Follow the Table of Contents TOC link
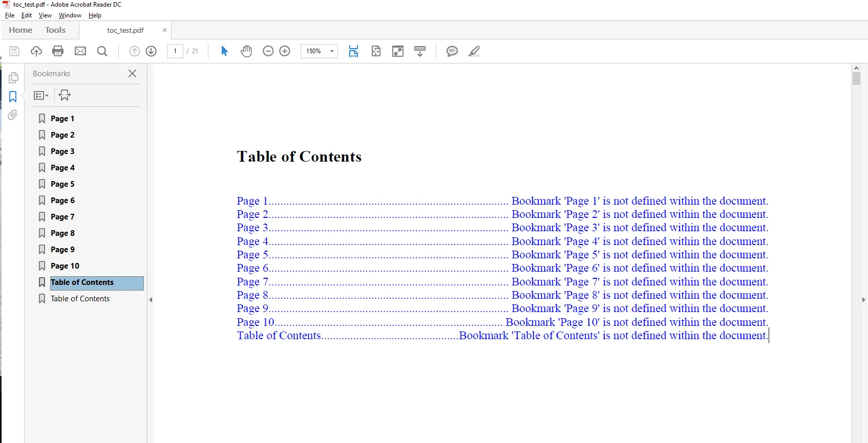 502,336
